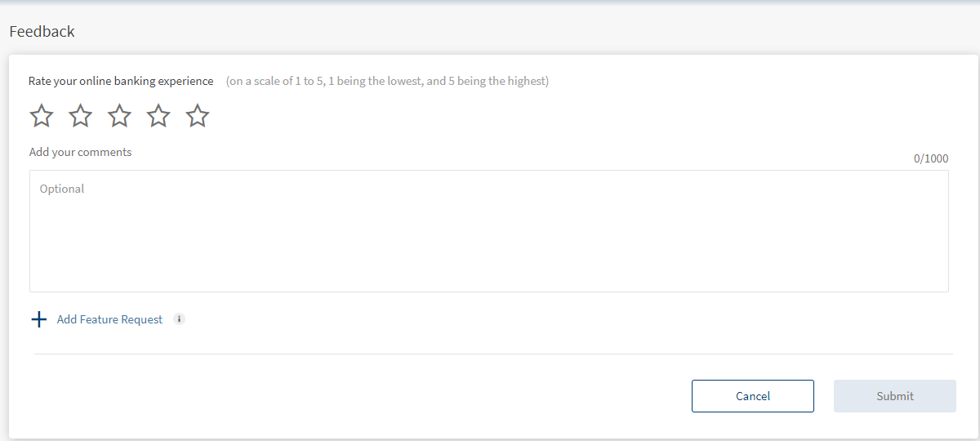Open info tooltip beside Add Feature Request
Viewport: 980px width, 441px height.
(x=180, y=319)
